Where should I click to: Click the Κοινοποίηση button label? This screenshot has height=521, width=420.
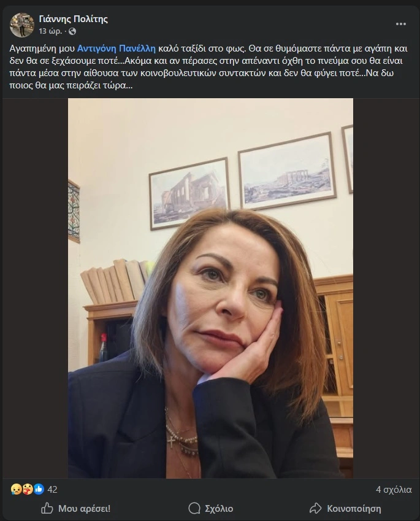click(x=354, y=509)
